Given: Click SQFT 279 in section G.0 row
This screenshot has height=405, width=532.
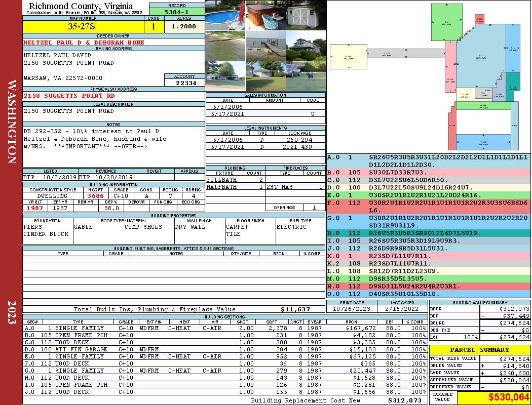Looking at the screenshot, I should tap(281, 371).
